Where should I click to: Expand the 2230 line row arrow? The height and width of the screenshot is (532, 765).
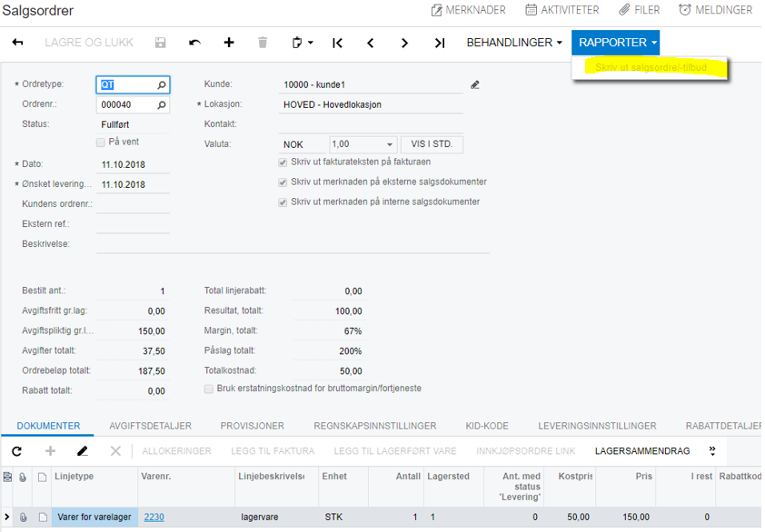pyautogui.click(x=7, y=517)
